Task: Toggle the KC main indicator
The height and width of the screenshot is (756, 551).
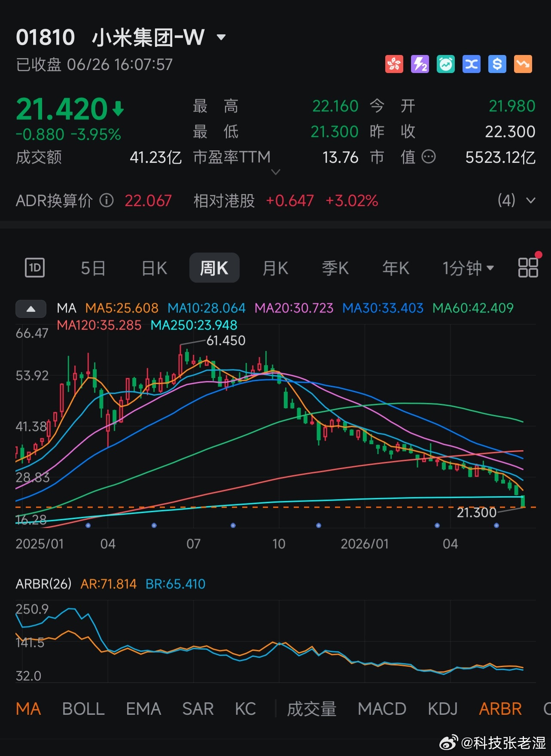Action: click(246, 709)
